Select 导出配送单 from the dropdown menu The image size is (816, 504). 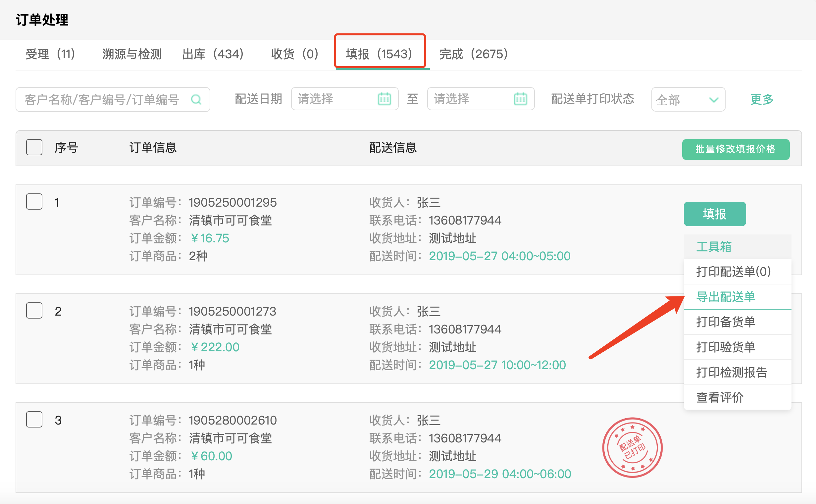click(x=727, y=297)
